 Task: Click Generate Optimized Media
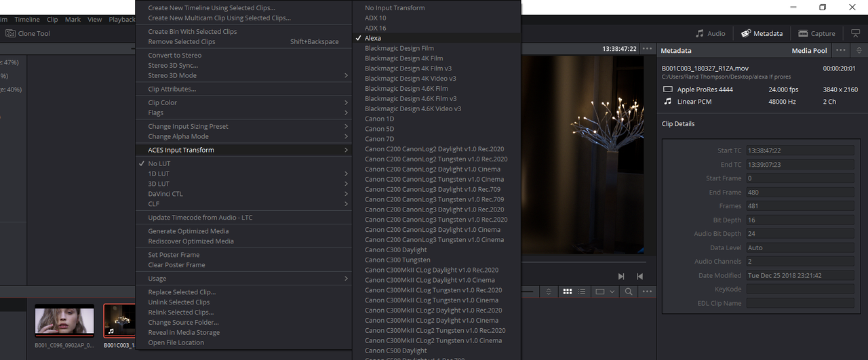244,231
